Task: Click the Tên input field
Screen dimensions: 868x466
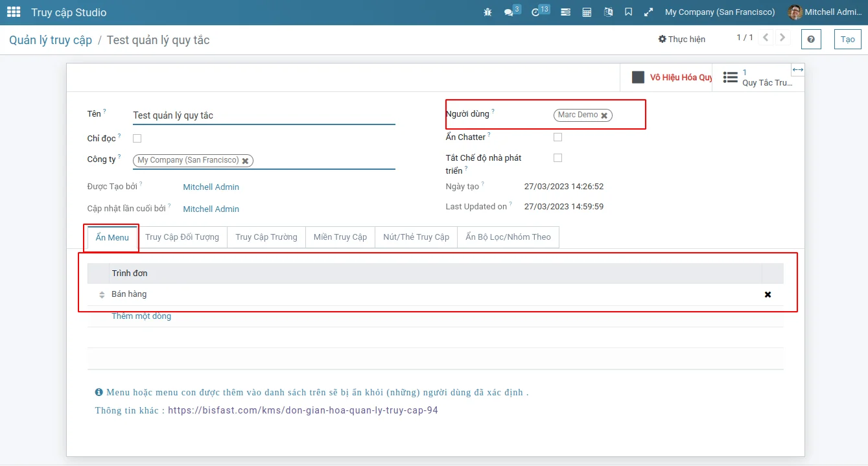Action: tap(264, 115)
